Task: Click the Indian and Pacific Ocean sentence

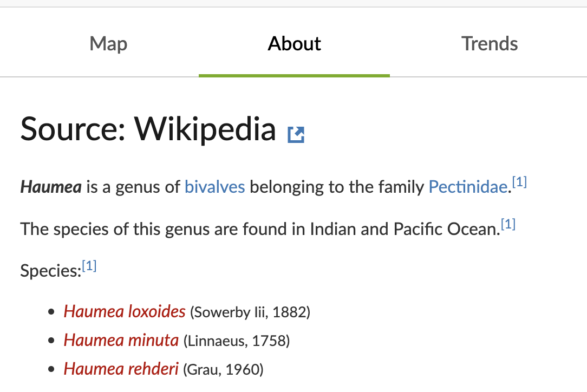Action: coord(259,230)
